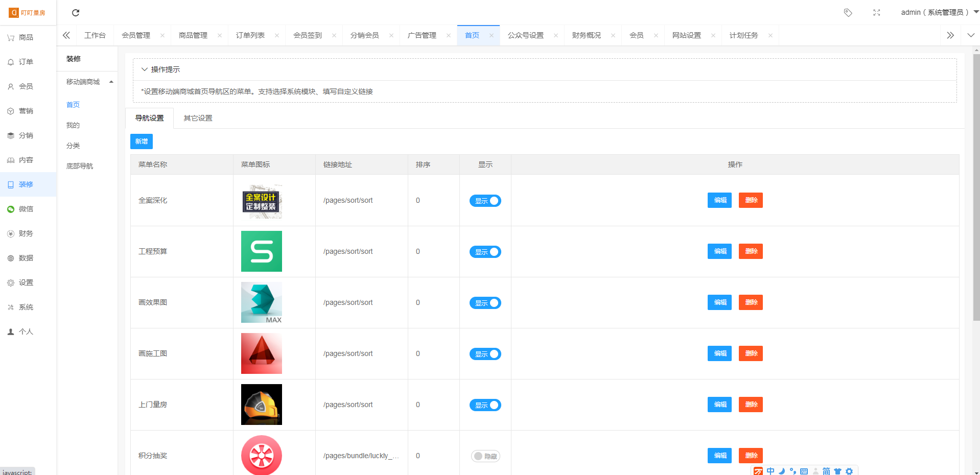This screenshot has height=475, width=980.
Task: Open 系统 in left sidebar
Action: coord(28,307)
